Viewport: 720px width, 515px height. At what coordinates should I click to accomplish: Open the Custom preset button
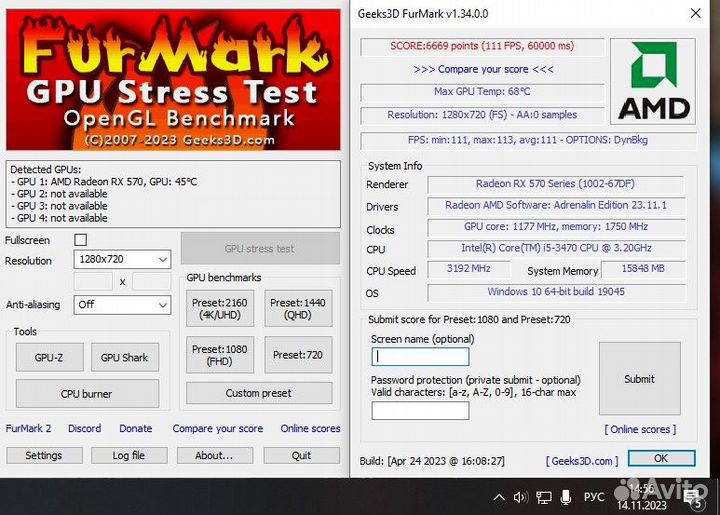(x=259, y=393)
